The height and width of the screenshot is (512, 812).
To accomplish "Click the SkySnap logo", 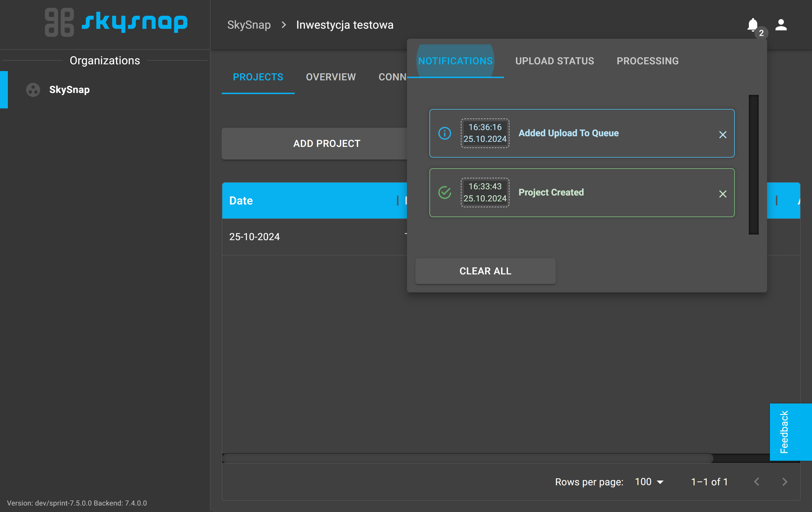I will point(116,22).
